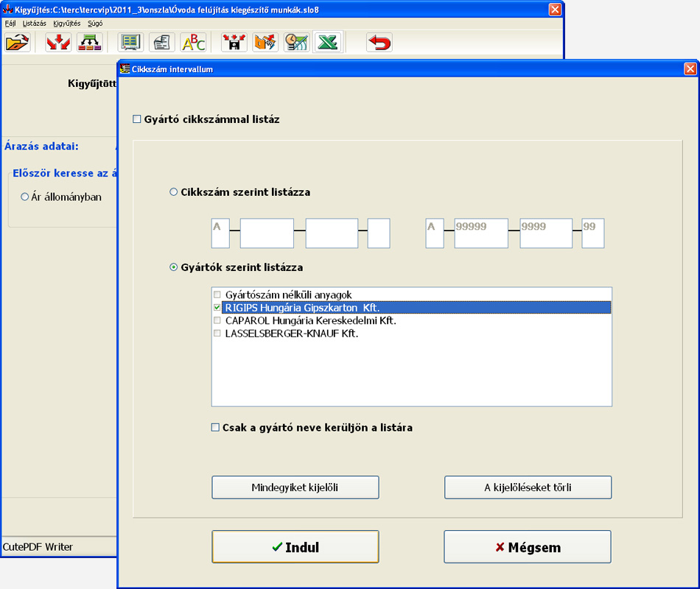Viewport: 700px width, 589px height.
Task: Click the floppy disk with arrows icon
Action: pos(234,43)
